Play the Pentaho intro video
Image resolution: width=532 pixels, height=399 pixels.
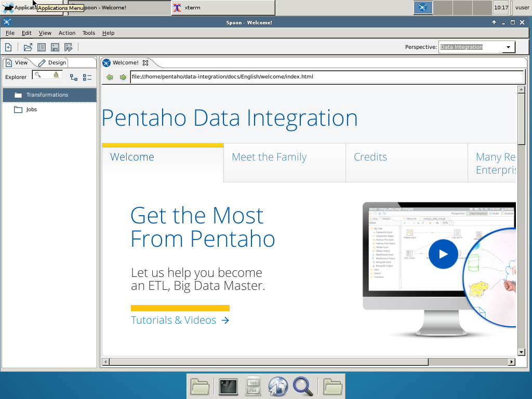(443, 254)
